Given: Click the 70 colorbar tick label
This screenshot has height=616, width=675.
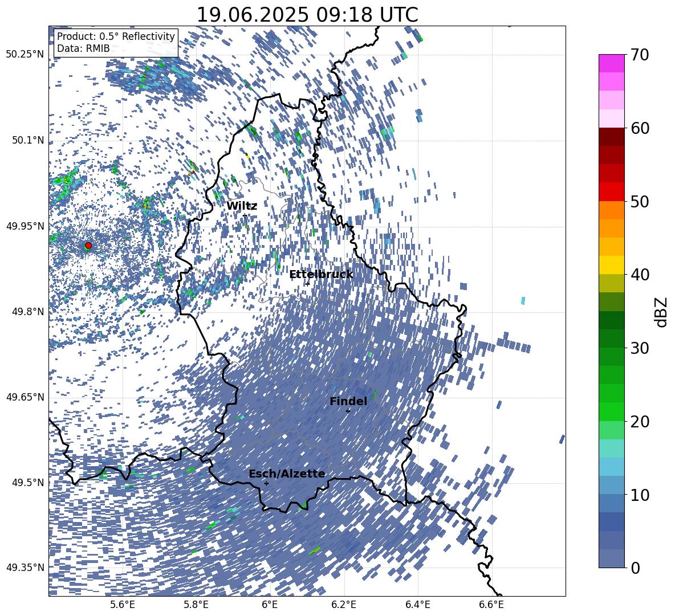Looking at the screenshot, I should 640,55.
